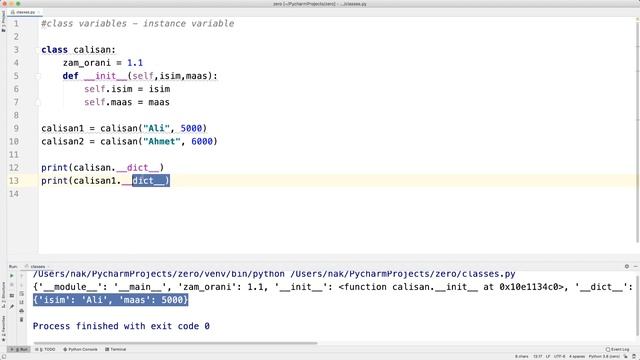Click the fold end marker on line 7
Screen dimensions: 640x360
point(38,102)
